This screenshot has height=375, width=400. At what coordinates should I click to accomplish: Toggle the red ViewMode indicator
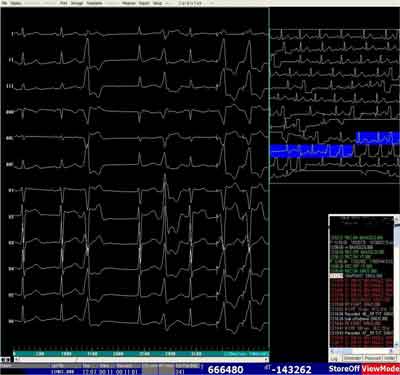tap(380, 369)
